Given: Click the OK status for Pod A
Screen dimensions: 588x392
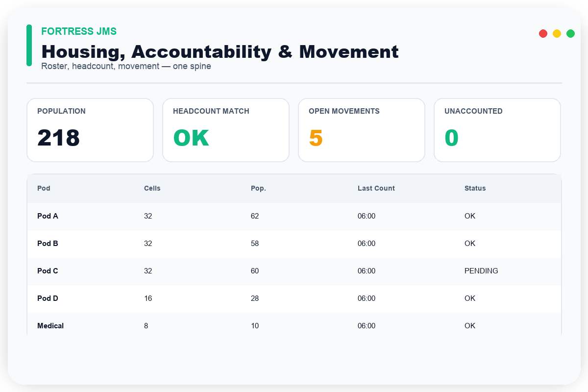Looking at the screenshot, I should coord(470,216).
